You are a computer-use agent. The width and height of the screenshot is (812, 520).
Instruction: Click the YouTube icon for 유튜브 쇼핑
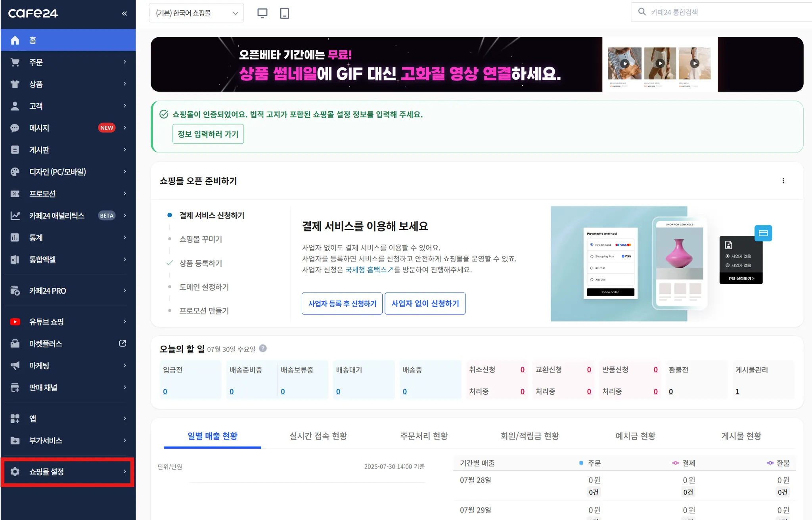tap(15, 321)
